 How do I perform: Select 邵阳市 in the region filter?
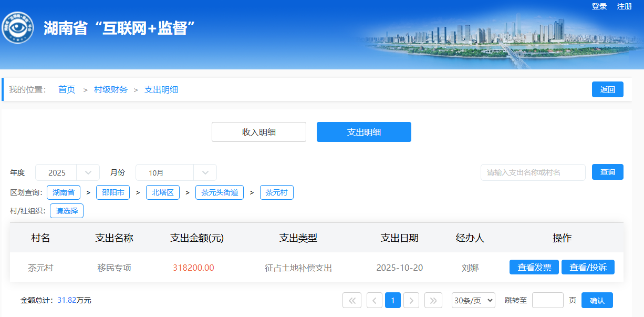(113, 192)
